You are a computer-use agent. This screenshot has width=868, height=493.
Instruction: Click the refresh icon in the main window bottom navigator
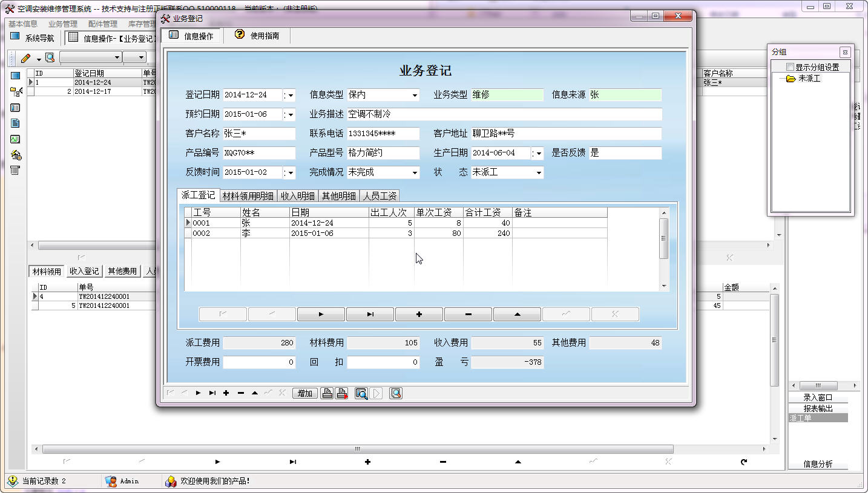coord(744,462)
